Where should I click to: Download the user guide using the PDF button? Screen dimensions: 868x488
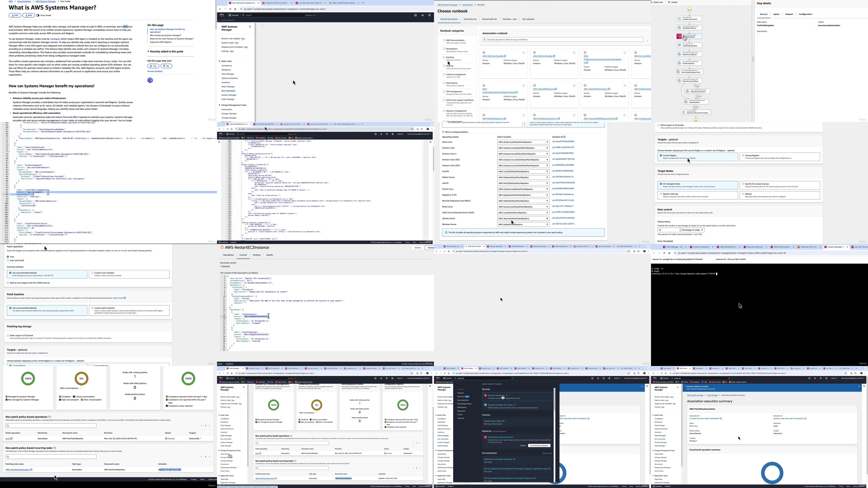[15, 15]
